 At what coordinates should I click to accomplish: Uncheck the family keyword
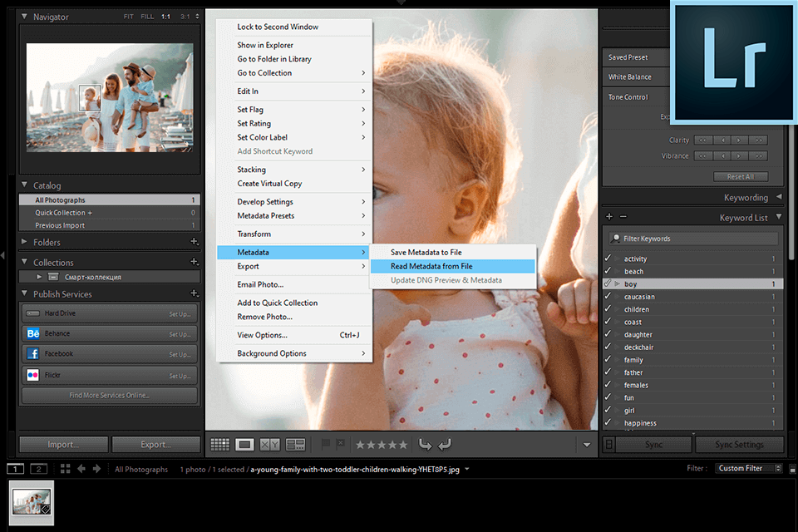tap(608, 359)
